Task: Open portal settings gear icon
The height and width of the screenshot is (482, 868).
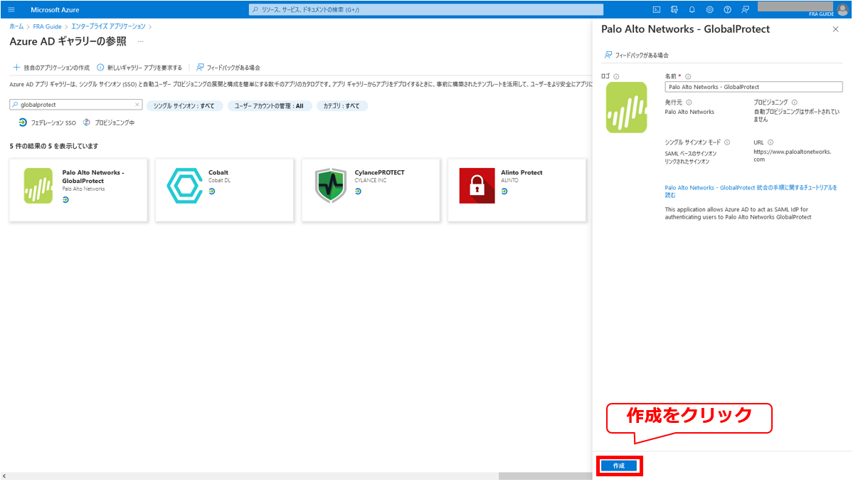Action: (709, 9)
